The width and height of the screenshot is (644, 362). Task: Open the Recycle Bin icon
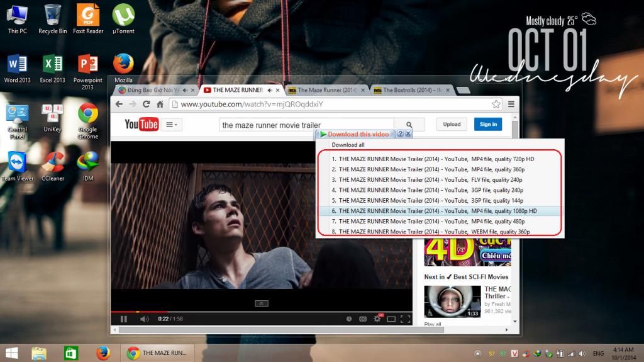point(53,19)
